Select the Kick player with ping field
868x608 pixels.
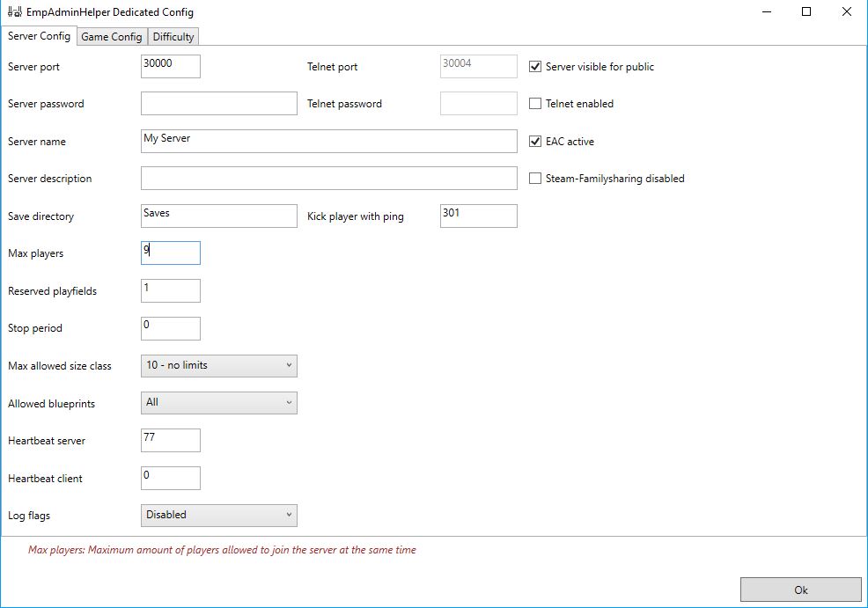click(x=478, y=216)
